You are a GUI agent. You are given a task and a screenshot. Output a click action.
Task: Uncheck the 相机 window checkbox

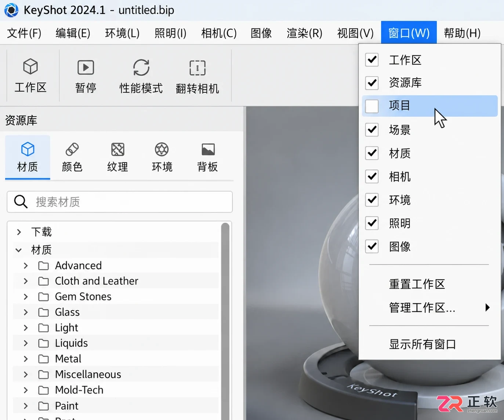pyautogui.click(x=372, y=176)
